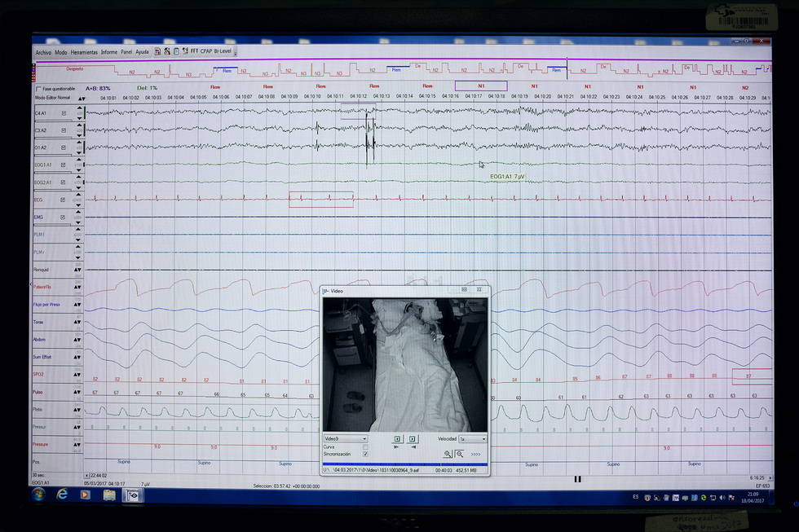799x532 pixels.
Task: Open the Windows Explorer folder in taskbar
Action: click(x=108, y=494)
